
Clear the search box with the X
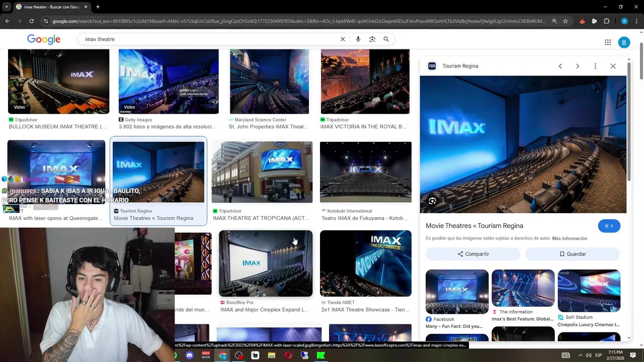(343, 39)
